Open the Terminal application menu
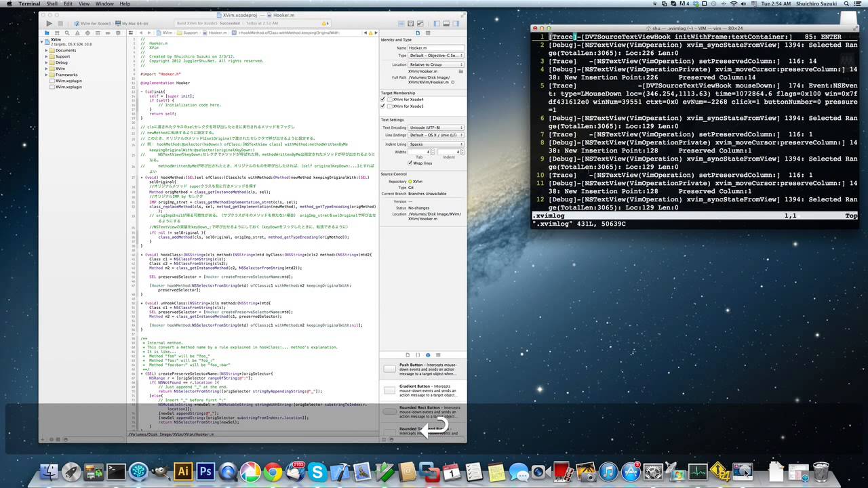This screenshot has height=488, width=868. pos(29,4)
